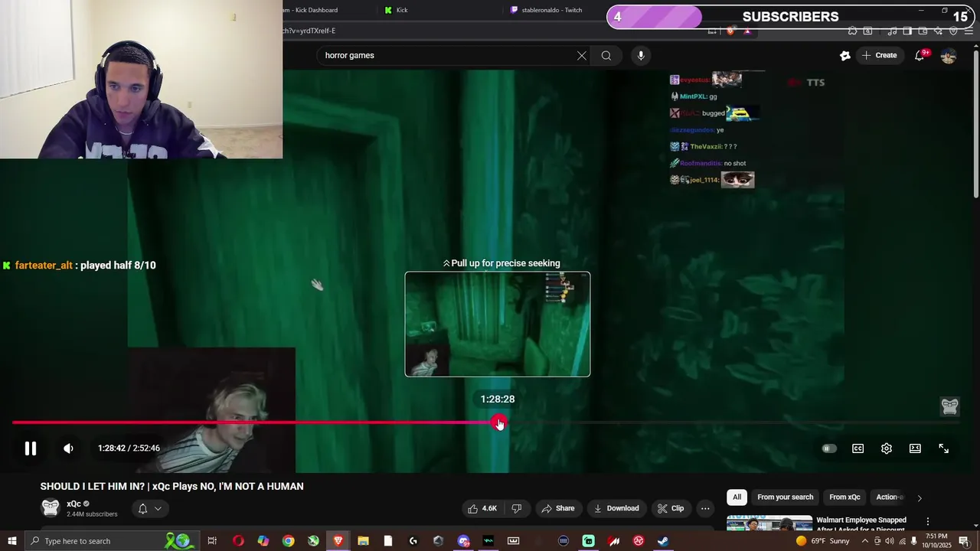Viewport: 980px width, 551px height.
Task: Start voice search with microphone
Action: [641, 55]
